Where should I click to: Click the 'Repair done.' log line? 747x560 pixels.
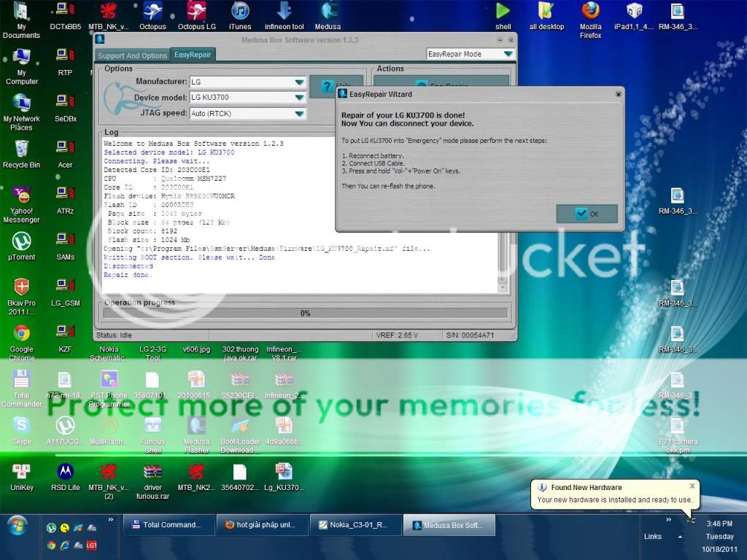coord(127,275)
